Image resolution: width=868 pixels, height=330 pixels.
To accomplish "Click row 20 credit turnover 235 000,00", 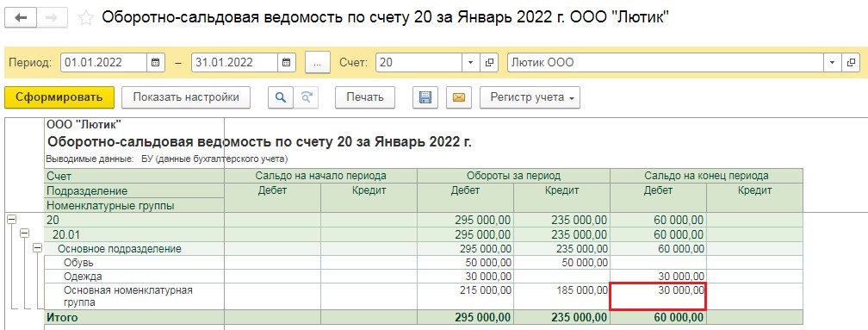I will tap(561, 220).
